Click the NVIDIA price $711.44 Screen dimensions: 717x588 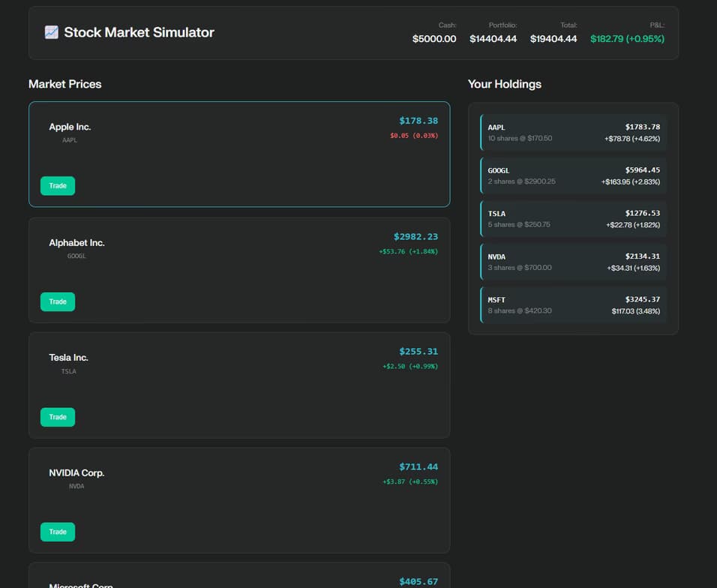[418, 466]
